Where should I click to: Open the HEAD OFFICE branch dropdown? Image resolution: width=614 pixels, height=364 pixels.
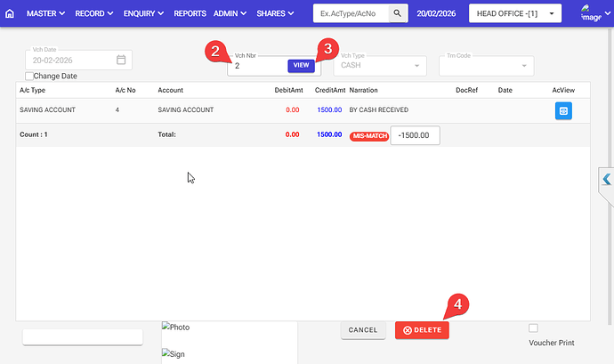[x=515, y=14]
